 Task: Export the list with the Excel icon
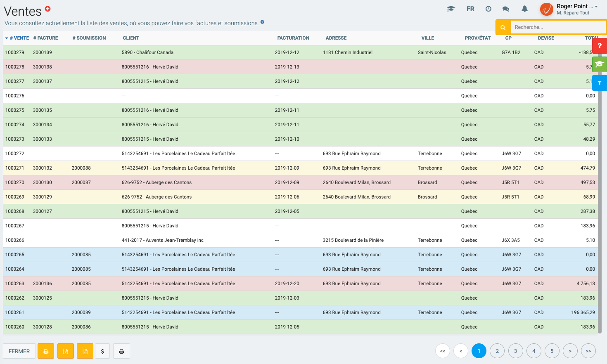pos(66,351)
